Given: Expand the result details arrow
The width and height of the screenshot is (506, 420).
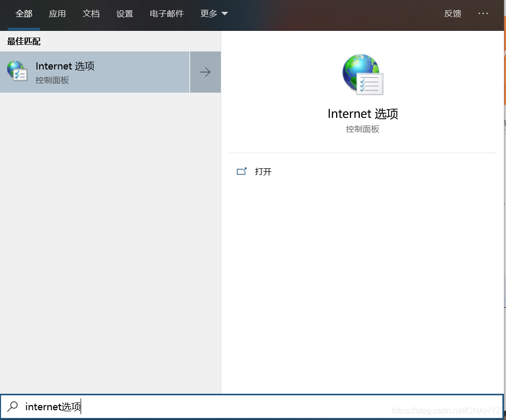Looking at the screenshot, I should point(205,72).
